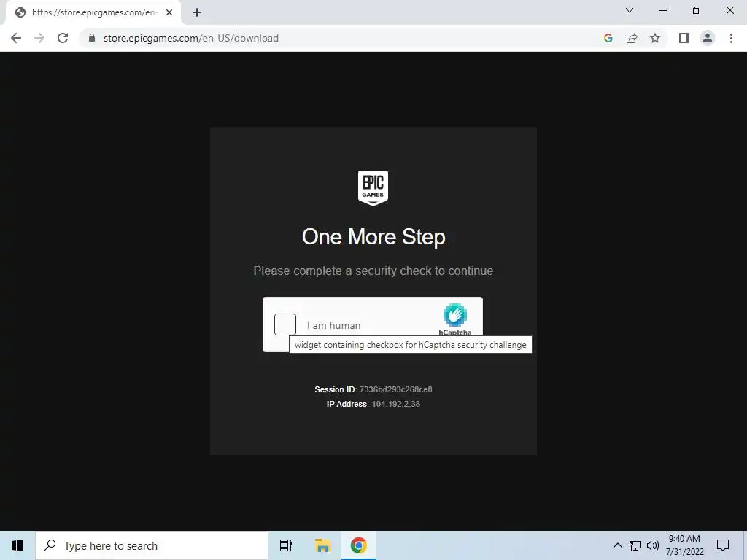This screenshot has height=560, width=747.
Task: Reload the Epic Games page
Action: pos(63,38)
